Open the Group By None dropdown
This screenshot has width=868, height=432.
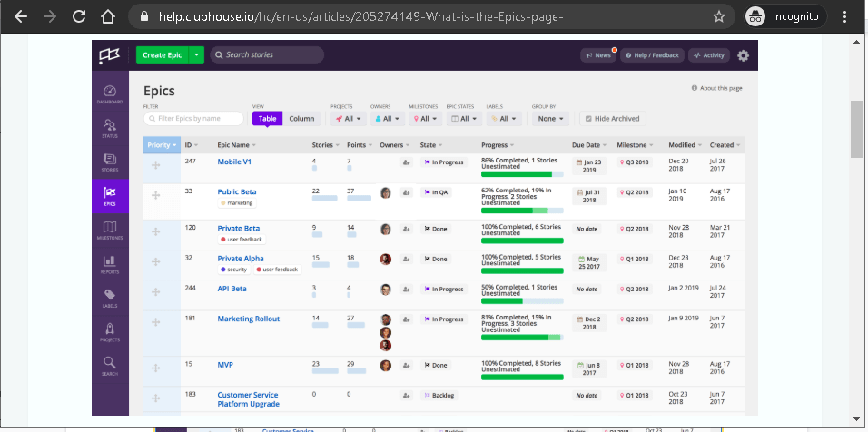pos(551,118)
